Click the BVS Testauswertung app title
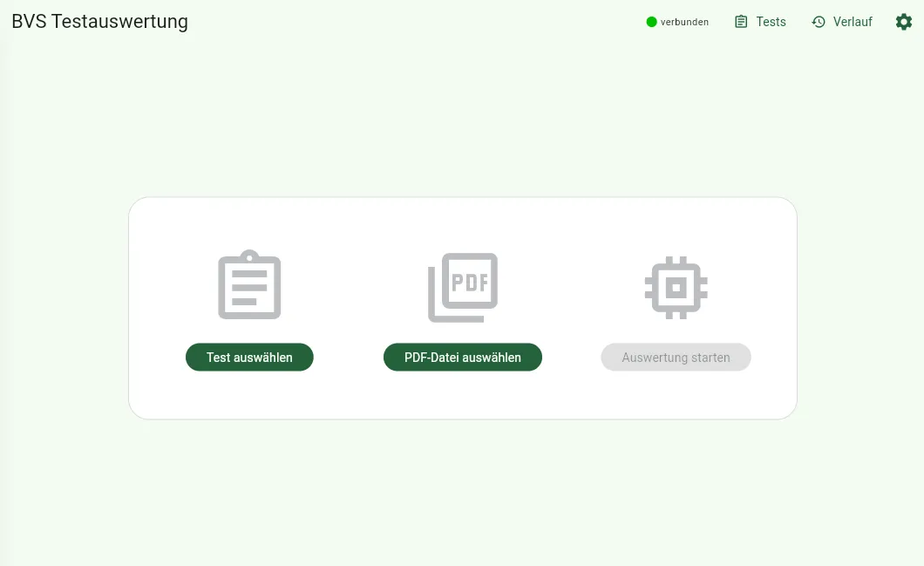The image size is (924, 566). point(99,22)
